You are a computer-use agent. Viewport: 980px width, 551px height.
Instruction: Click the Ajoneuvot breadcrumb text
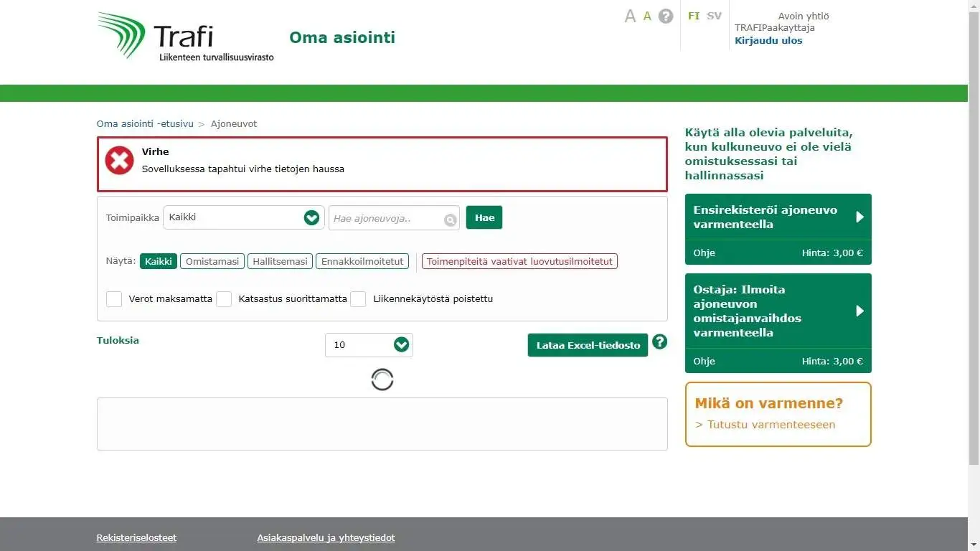point(234,124)
